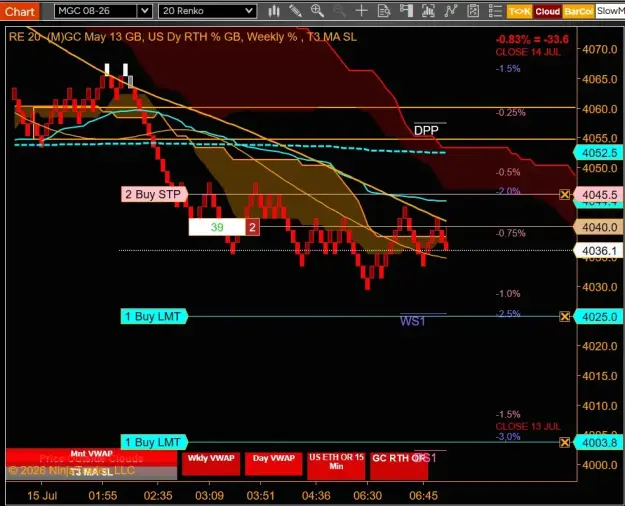
Task: Click the 4025.0 limit price marker
Action: click(x=599, y=317)
